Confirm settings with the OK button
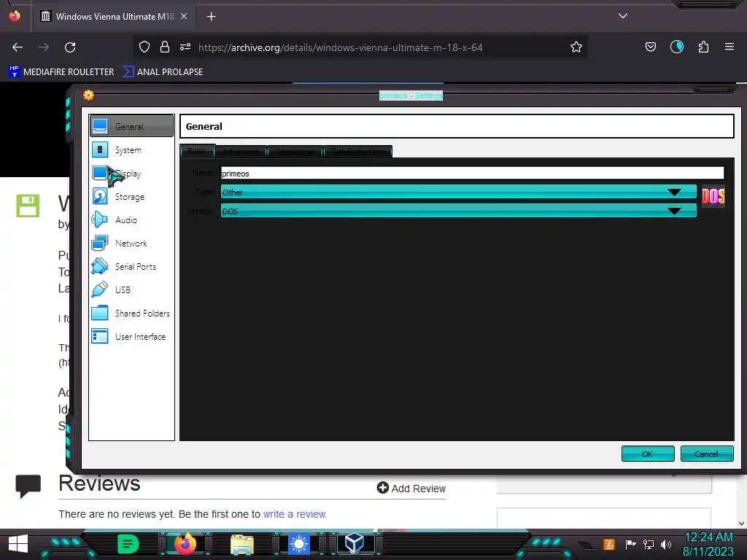 click(x=648, y=454)
